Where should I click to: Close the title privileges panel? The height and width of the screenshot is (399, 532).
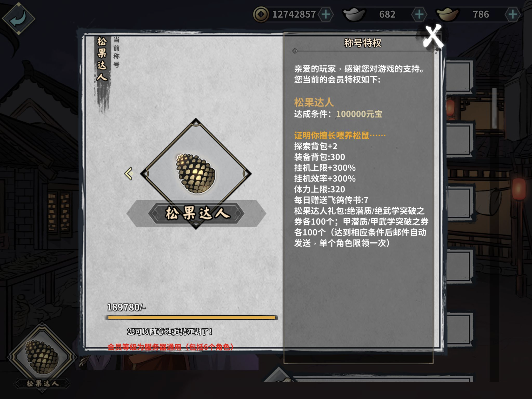coord(433,37)
